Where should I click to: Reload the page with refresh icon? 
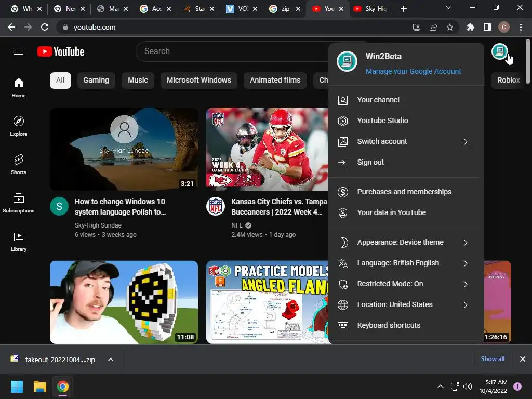pyautogui.click(x=45, y=27)
